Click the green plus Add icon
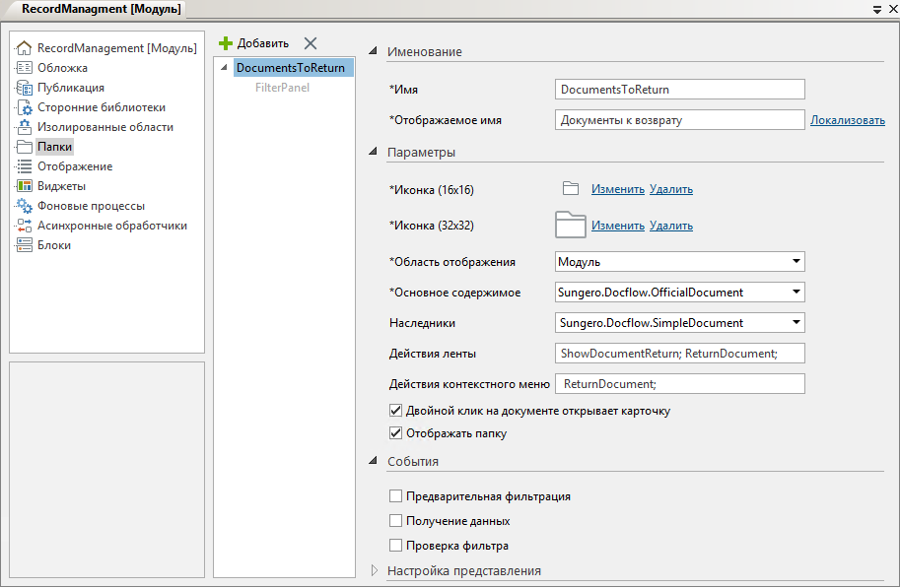The width and height of the screenshot is (900, 588). coord(226,43)
